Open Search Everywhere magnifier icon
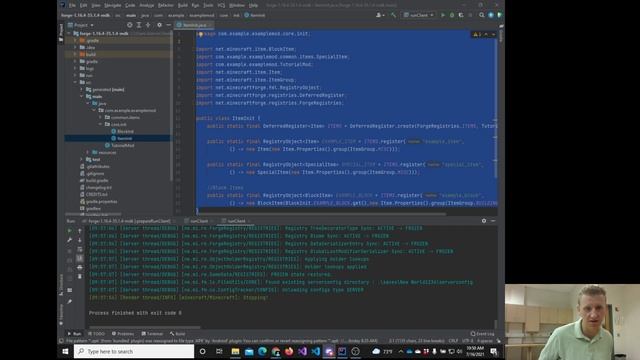640x360 pixels. click(x=482, y=15)
